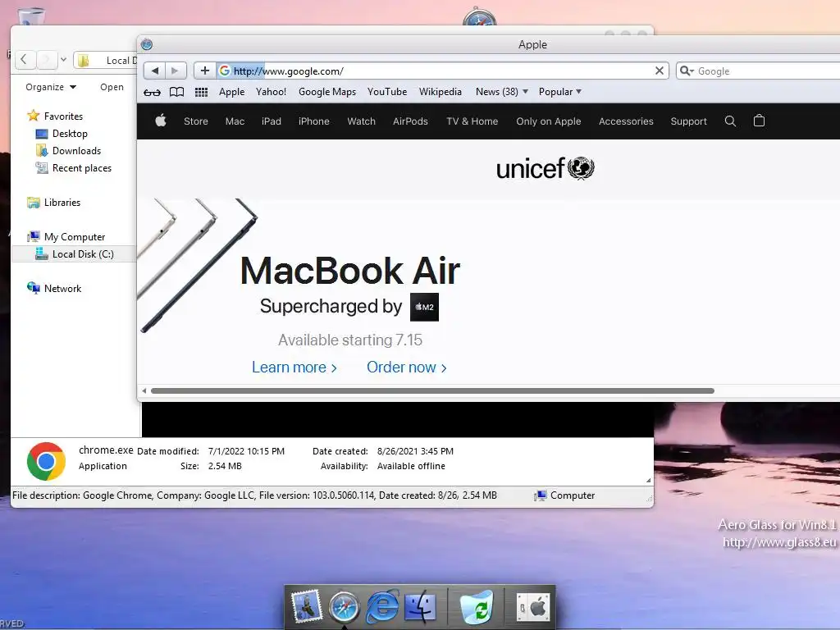Screen dimensions: 840x630
Task: Click the Order now link
Action: pyautogui.click(x=407, y=367)
